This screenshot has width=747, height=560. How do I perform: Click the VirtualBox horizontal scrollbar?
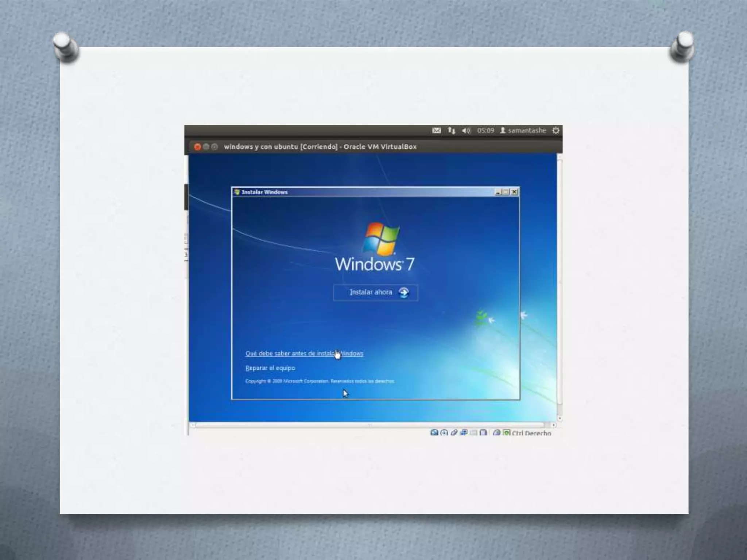coord(369,425)
